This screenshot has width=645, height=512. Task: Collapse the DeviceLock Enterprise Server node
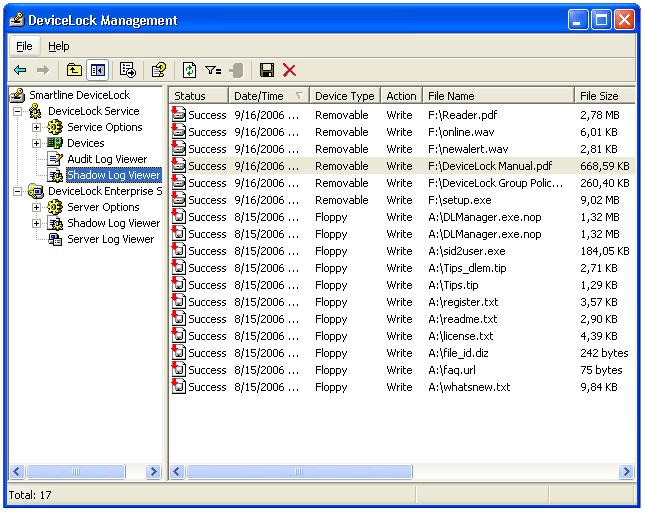pos(17,191)
